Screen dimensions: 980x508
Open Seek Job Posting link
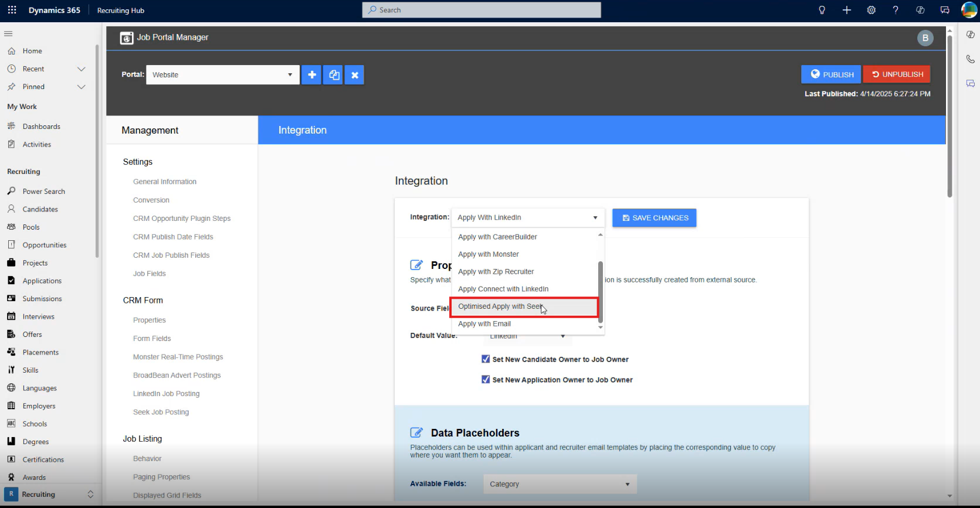pyautogui.click(x=161, y=412)
